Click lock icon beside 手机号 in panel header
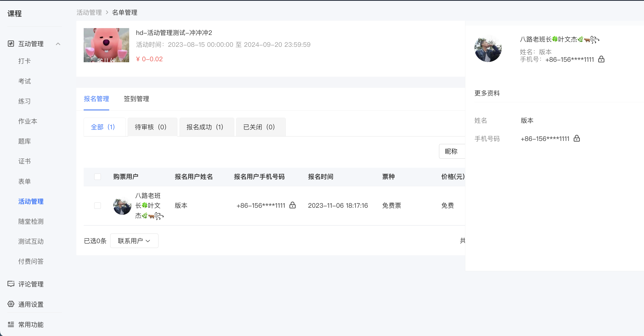 click(601, 59)
